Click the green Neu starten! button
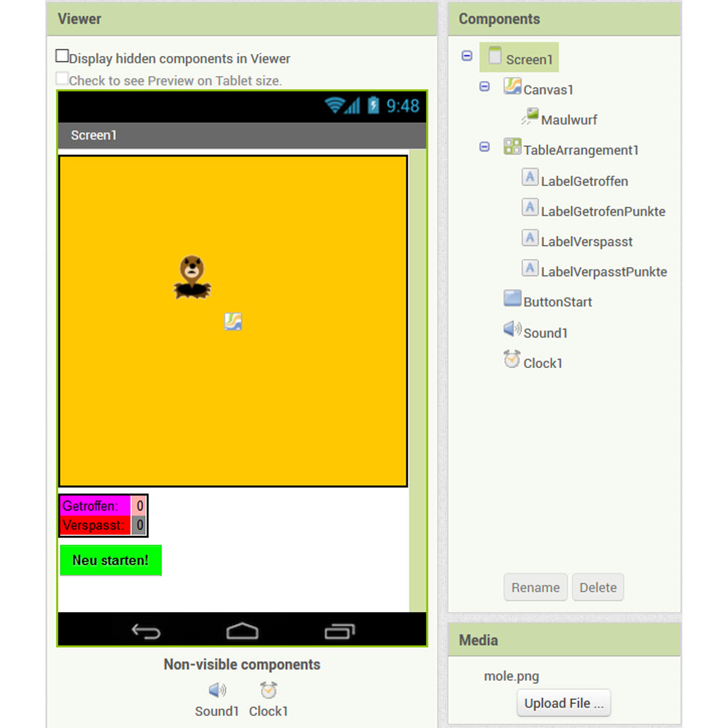The height and width of the screenshot is (728, 728). 111,560
